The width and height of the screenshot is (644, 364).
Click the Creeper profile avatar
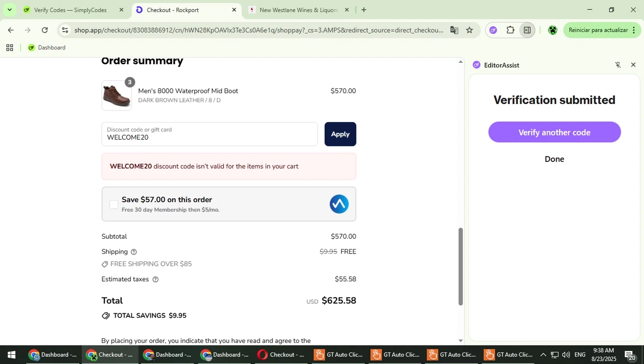point(552,30)
